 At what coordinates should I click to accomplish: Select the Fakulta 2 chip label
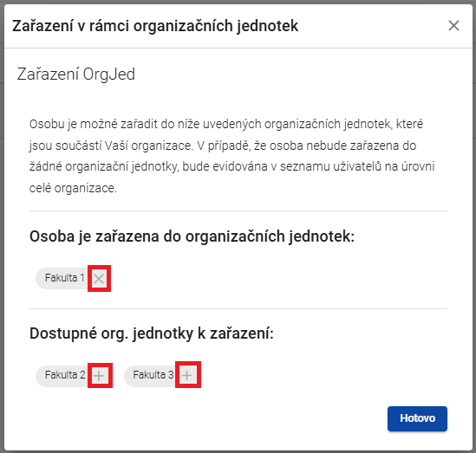tap(65, 375)
